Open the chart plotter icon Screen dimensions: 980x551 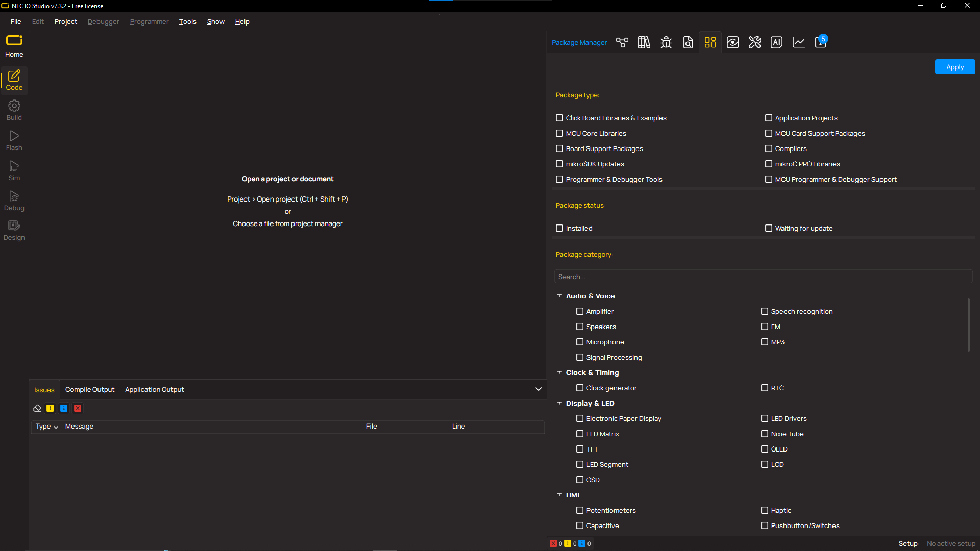pyautogui.click(x=798, y=42)
